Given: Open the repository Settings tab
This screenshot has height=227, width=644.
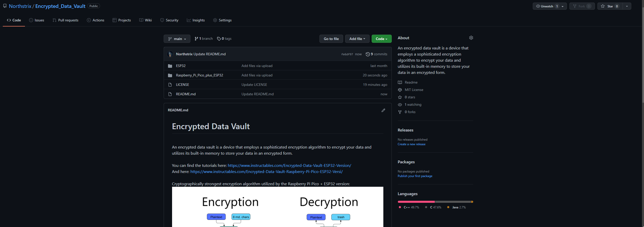Looking at the screenshot, I should [x=222, y=20].
